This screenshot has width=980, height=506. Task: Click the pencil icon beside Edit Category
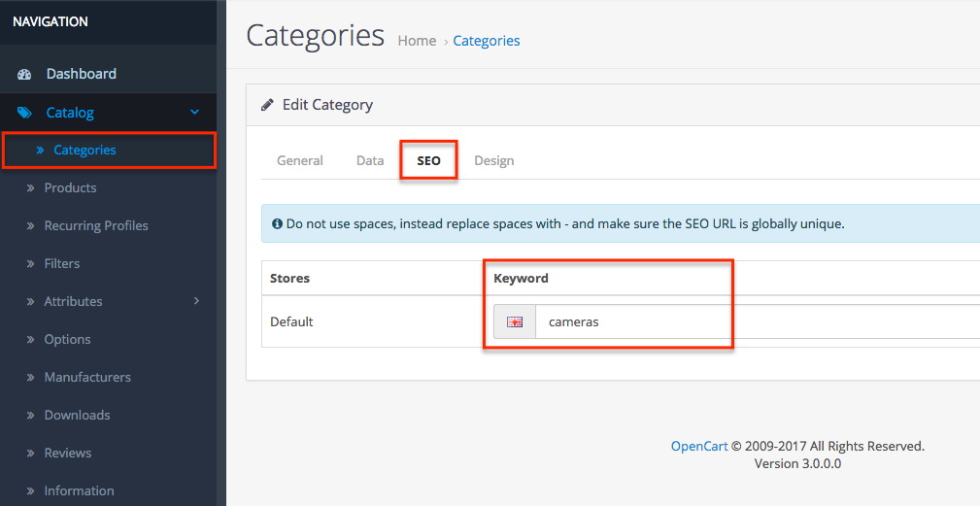tap(267, 104)
